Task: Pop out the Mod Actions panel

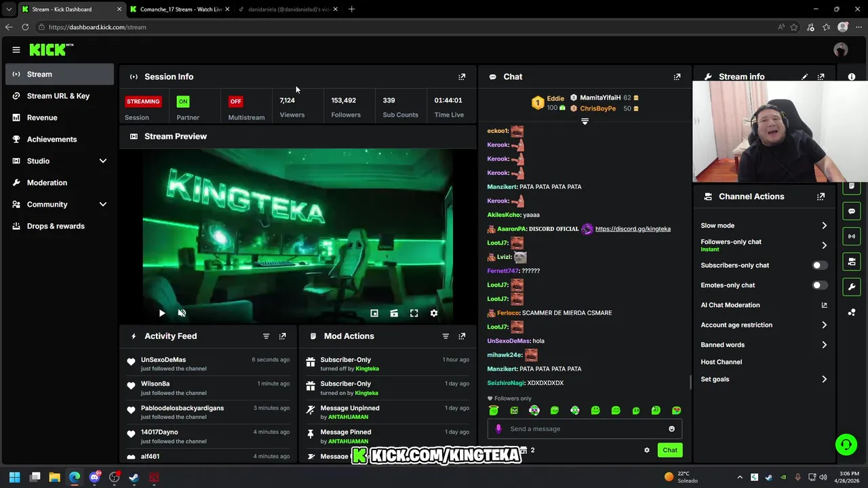Action: (462, 336)
